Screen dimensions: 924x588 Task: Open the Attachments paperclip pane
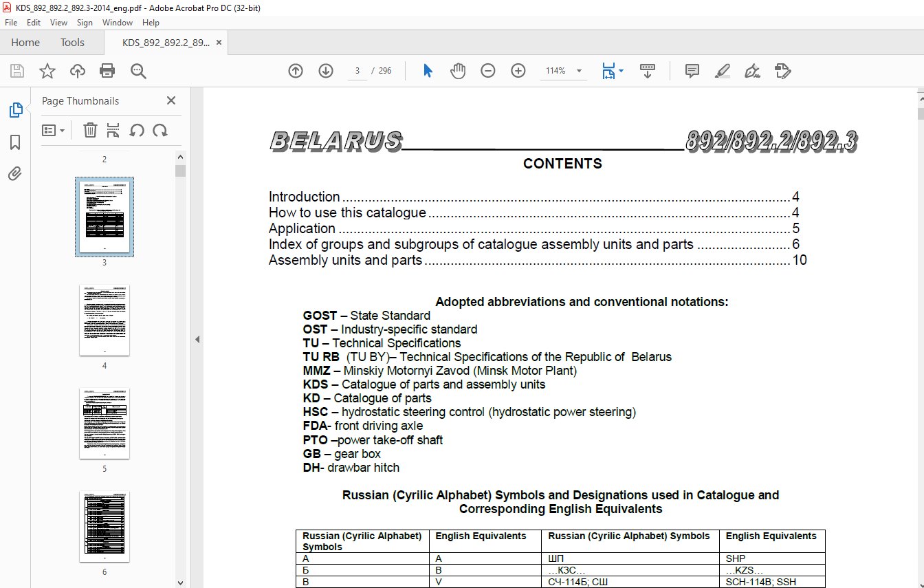(x=15, y=174)
